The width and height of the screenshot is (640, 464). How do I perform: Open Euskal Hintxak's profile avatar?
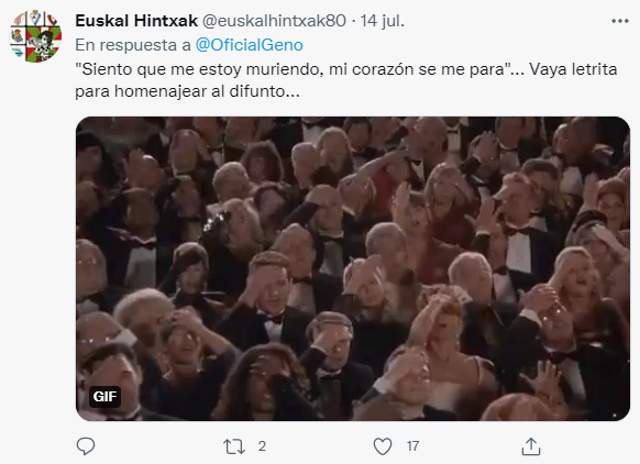point(36,36)
